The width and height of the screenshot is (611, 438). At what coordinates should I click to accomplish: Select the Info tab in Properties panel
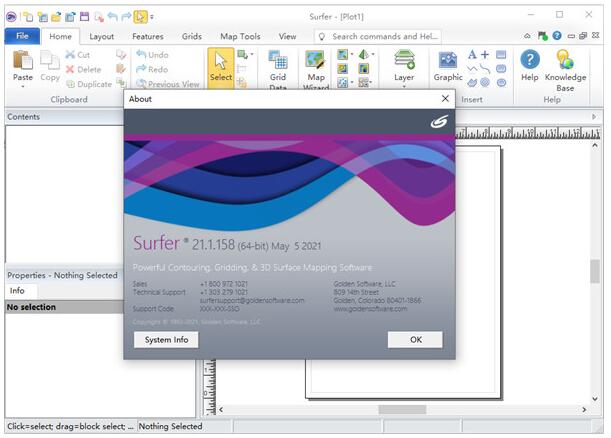tap(17, 291)
